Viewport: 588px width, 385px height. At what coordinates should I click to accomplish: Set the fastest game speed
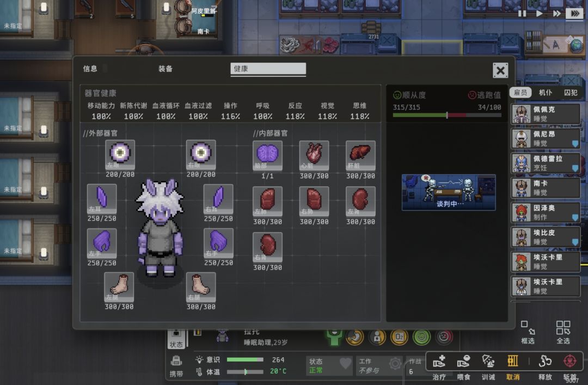point(574,14)
